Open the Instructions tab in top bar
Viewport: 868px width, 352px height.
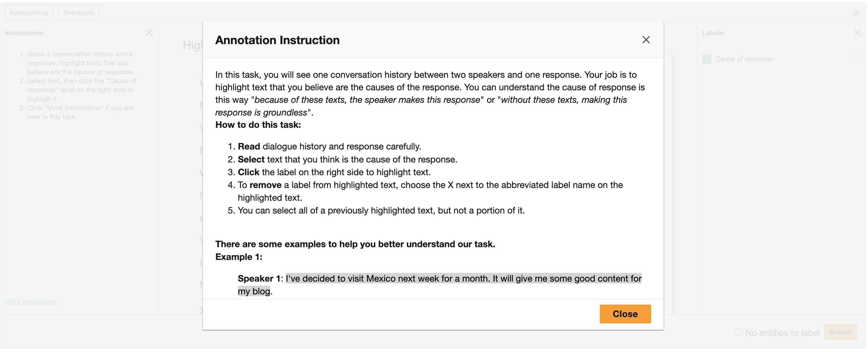tap(29, 12)
